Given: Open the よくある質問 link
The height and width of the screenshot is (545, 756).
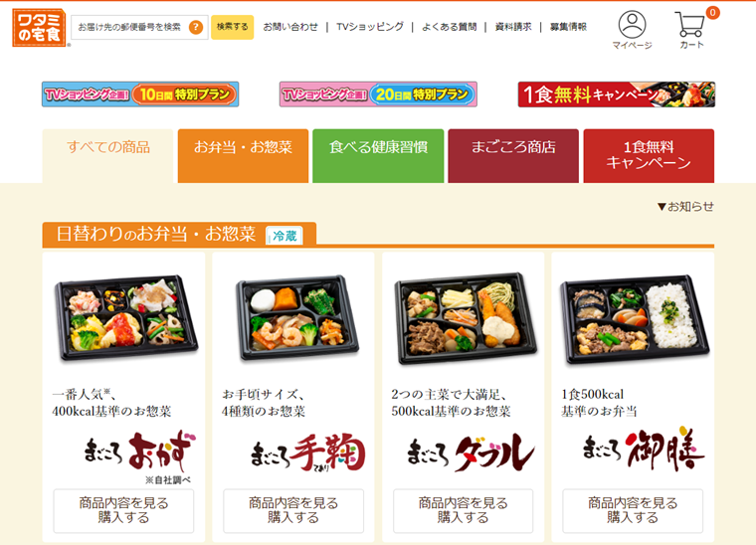Looking at the screenshot, I should pos(449,27).
